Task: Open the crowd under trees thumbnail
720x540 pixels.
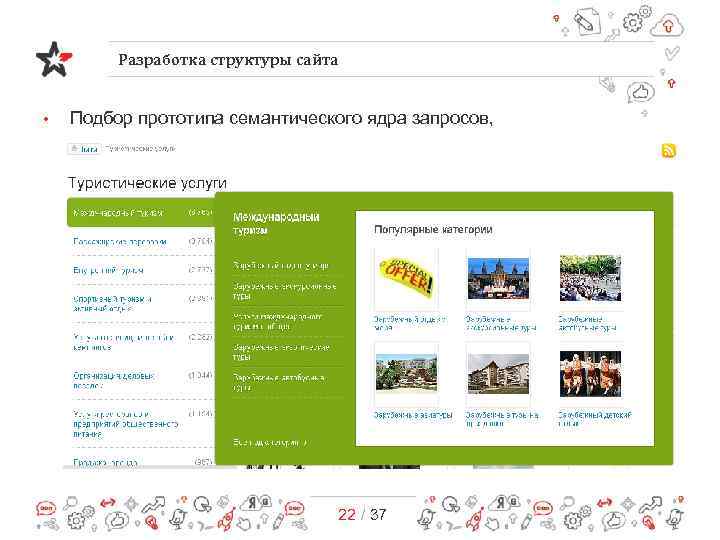Action: [591, 279]
